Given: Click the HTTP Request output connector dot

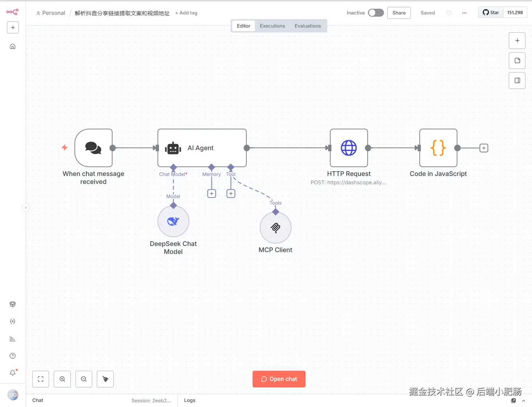Looking at the screenshot, I should click(368, 148).
